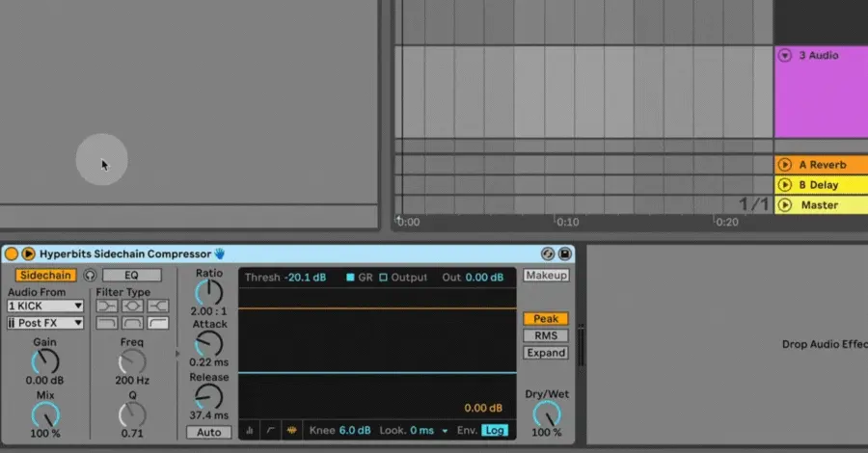The image size is (868, 453).
Task: Fold the Hyperbits Sidechain Compressor device
Action: coord(28,253)
